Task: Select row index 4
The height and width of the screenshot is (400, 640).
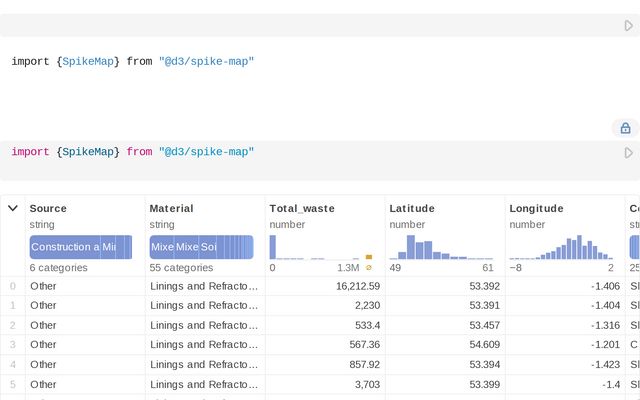Action: pos(13,364)
